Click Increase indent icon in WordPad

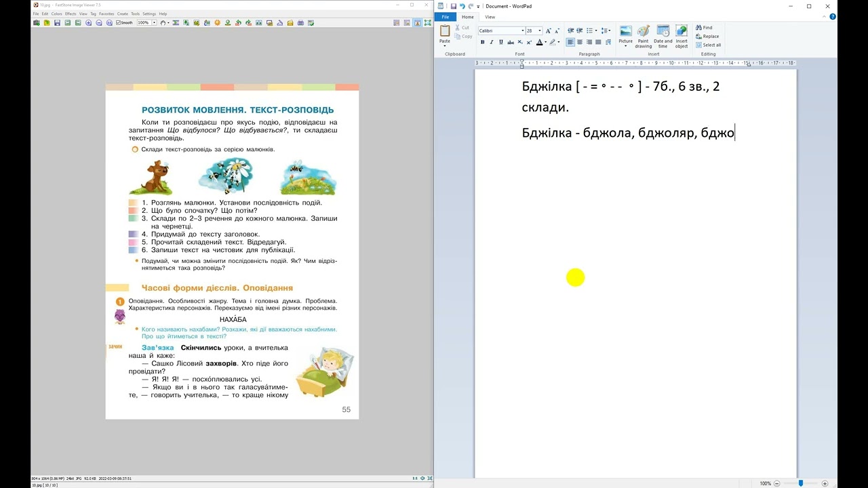point(580,30)
